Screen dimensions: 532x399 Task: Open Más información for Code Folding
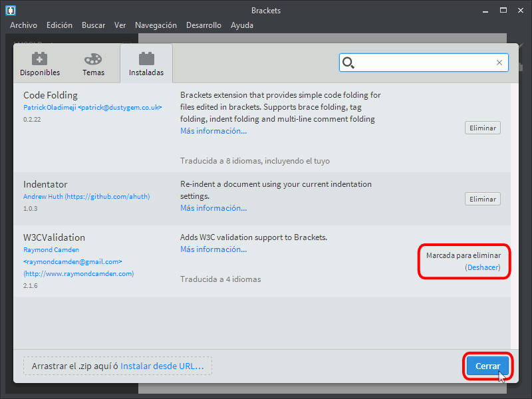[x=213, y=131]
